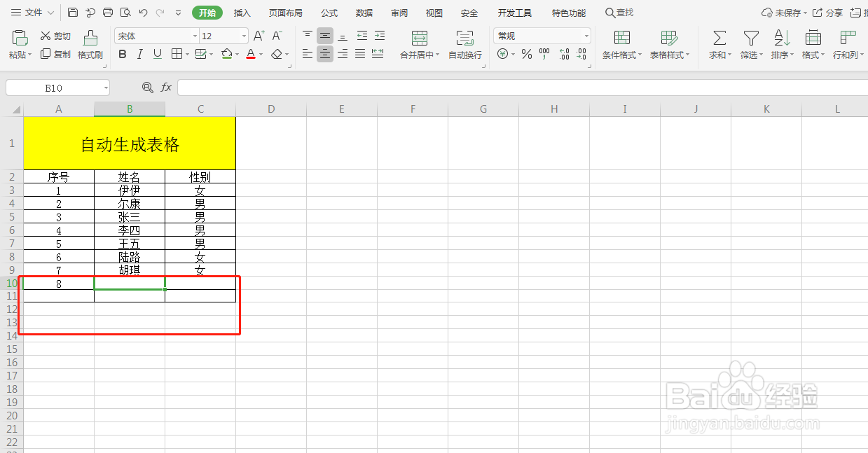Apply thousands separator format
This screenshot has height=453, width=868.
544,54
